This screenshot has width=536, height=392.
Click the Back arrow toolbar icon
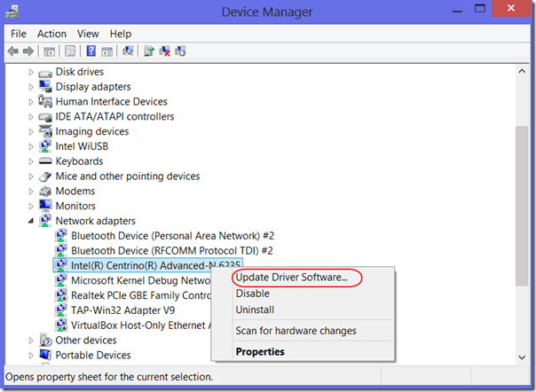13,51
